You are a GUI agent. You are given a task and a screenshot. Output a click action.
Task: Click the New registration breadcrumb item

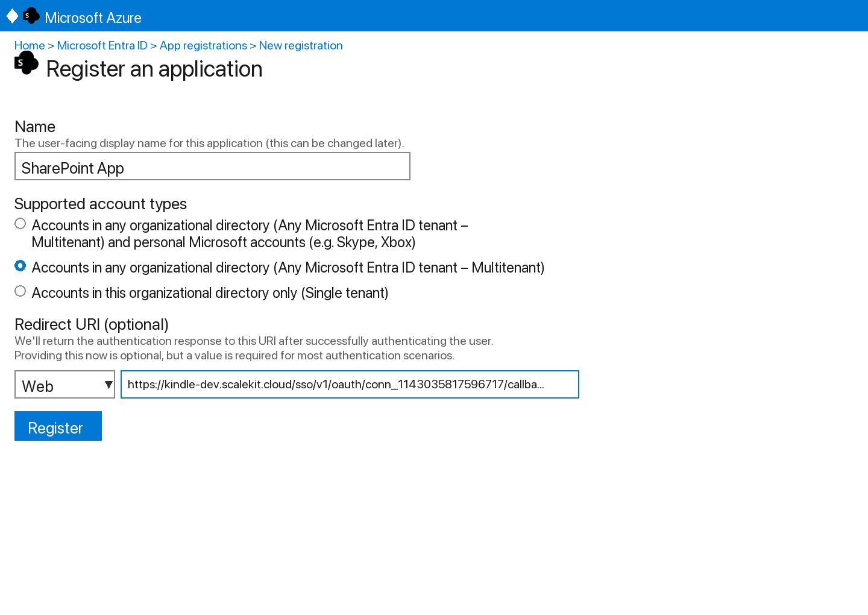[300, 45]
